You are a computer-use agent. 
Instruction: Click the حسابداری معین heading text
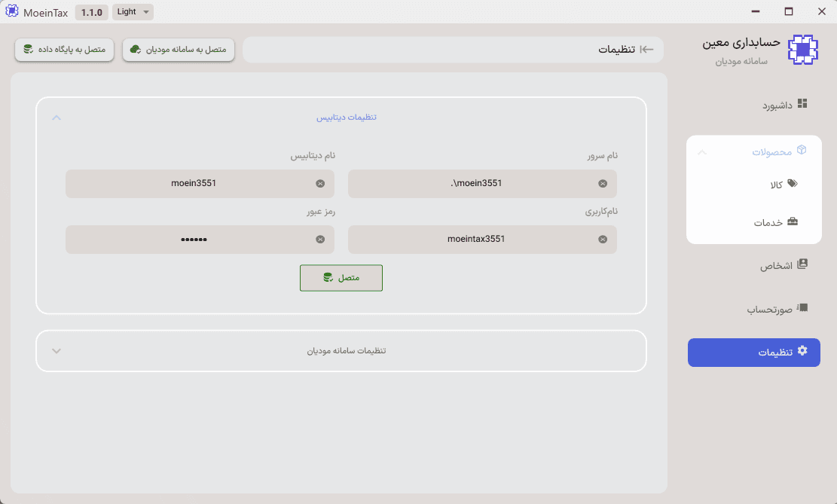click(741, 43)
